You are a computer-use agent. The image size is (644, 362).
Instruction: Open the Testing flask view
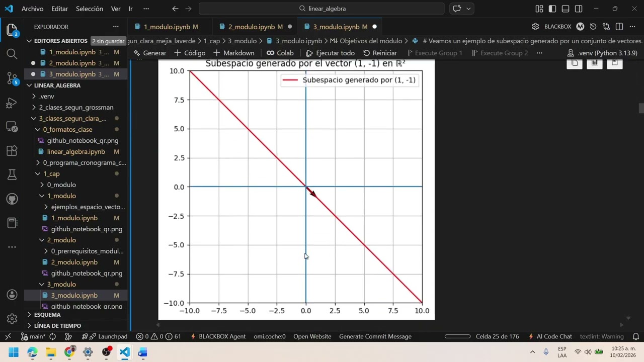point(12,175)
